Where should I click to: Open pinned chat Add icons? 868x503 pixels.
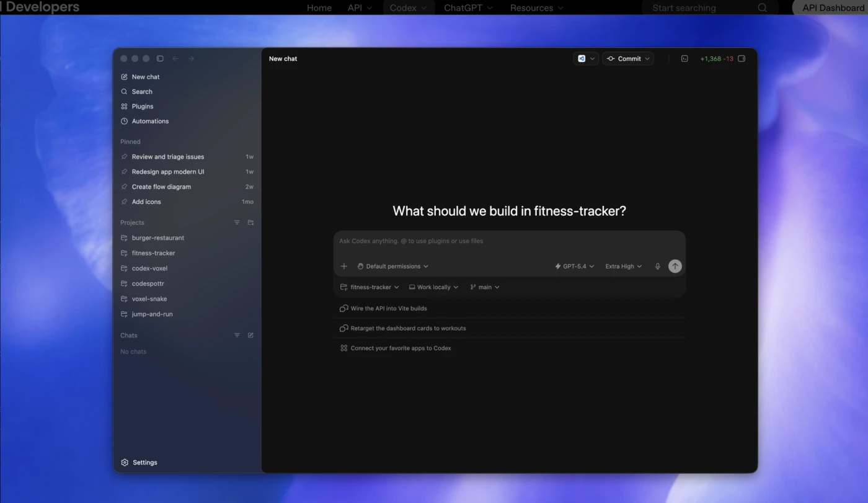pyautogui.click(x=187, y=202)
